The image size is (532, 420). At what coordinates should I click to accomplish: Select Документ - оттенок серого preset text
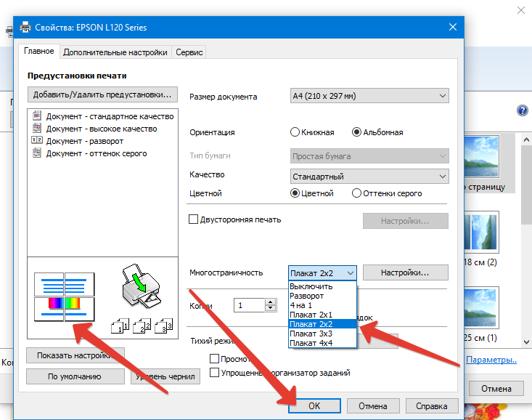point(97,153)
